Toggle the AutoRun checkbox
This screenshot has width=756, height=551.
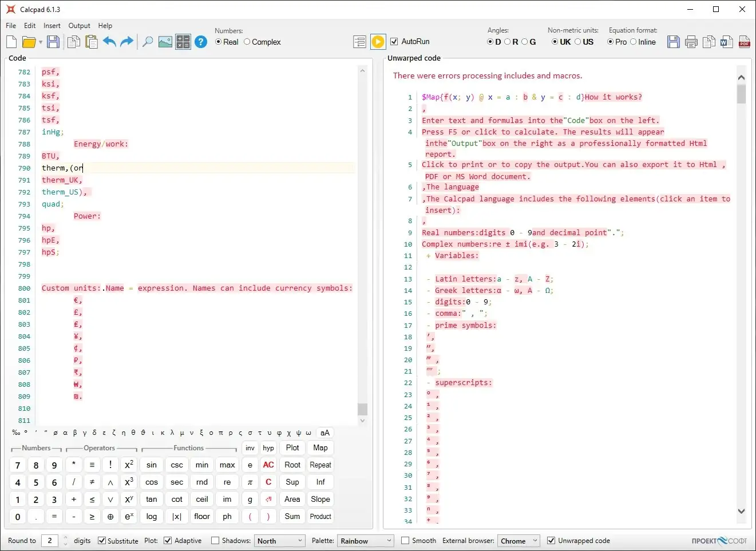(x=410, y=41)
